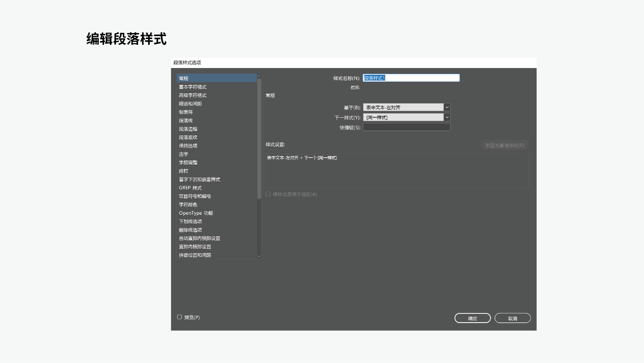Open 首字下沉和嵌套样式 settings
Image resolution: width=644 pixels, height=363 pixels.
tap(217, 179)
